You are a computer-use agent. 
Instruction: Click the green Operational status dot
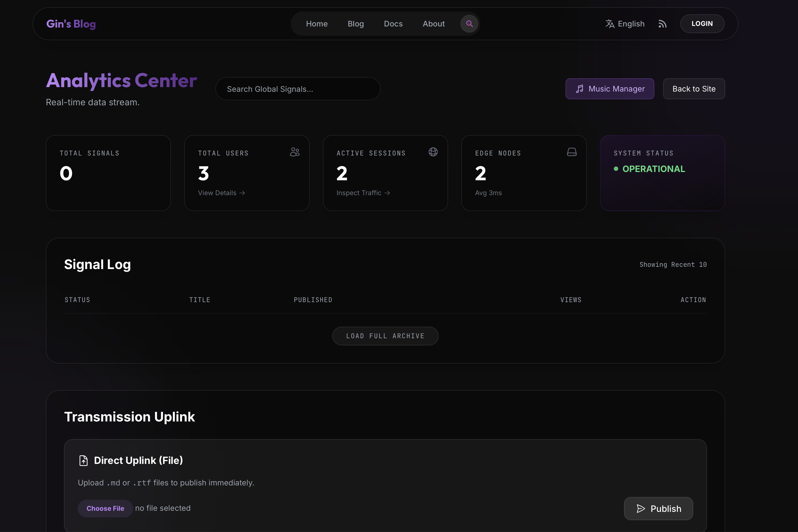pos(616,169)
